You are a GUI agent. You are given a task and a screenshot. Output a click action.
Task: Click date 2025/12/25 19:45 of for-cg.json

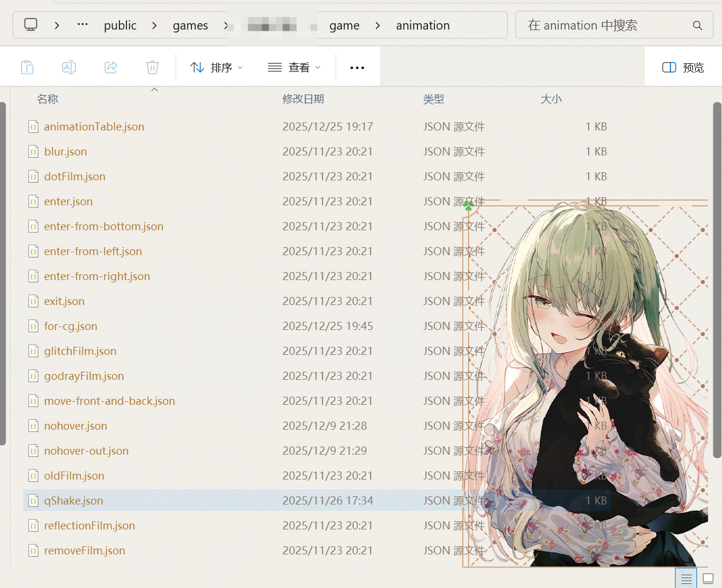(328, 326)
